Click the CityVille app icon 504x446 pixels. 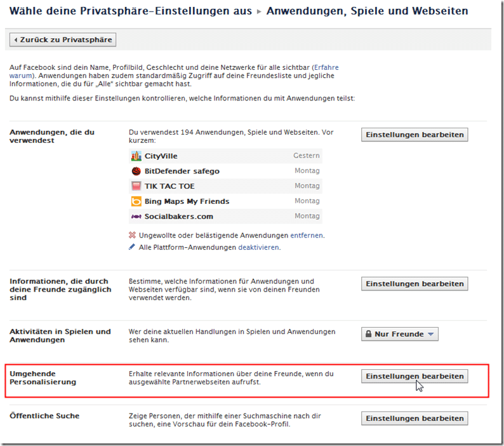pyautogui.click(x=136, y=156)
